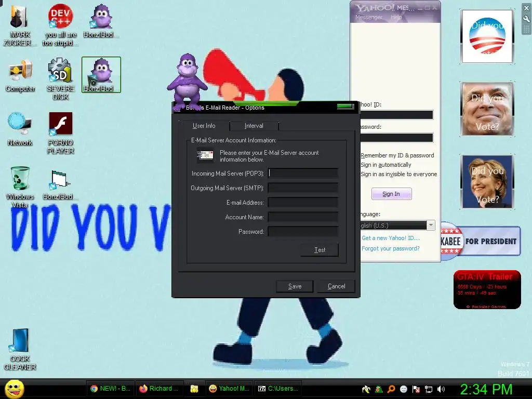Click the orange magnifier tray icon

[391, 389]
